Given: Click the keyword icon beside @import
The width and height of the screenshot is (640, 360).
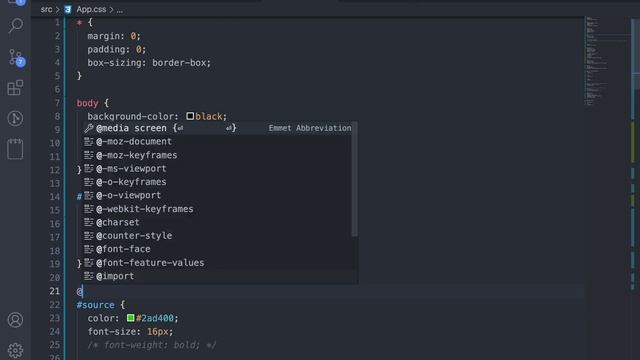Looking at the screenshot, I should 89,276.
